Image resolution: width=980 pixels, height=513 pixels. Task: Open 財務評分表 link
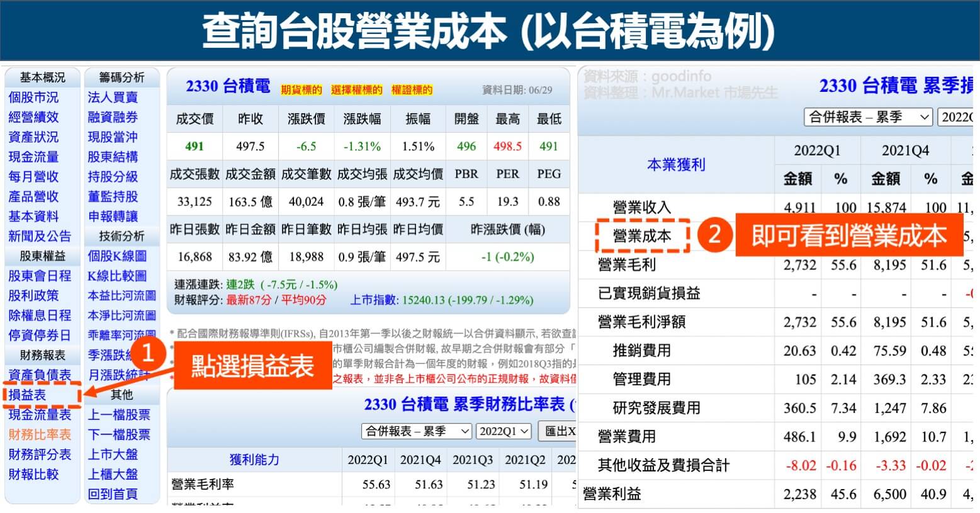coord(40,454)
